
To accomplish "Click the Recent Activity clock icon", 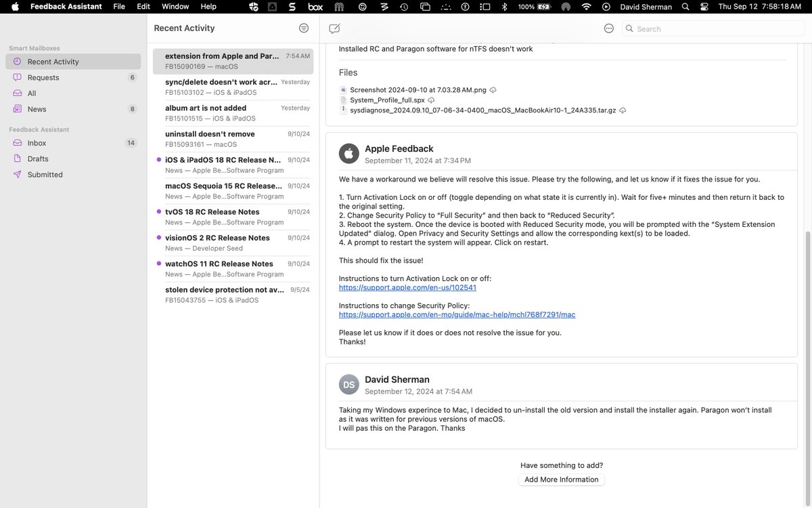I will pos(18,62).
